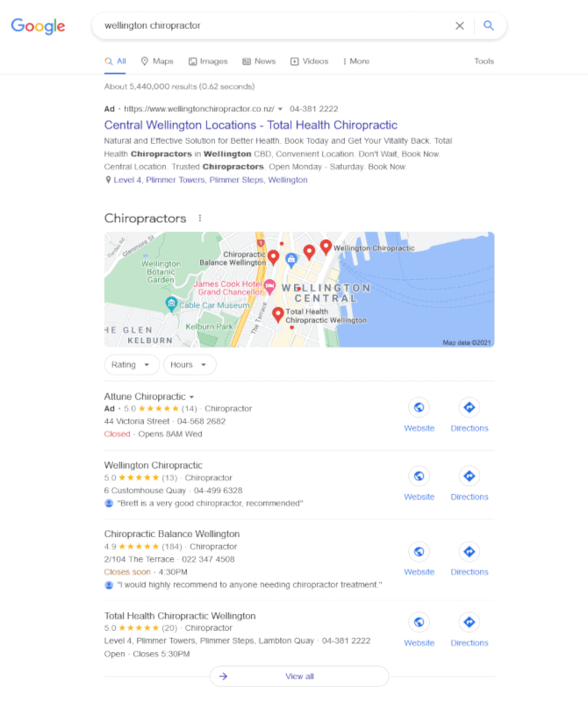Click the Google logo
588x702 pixels.
38,26
